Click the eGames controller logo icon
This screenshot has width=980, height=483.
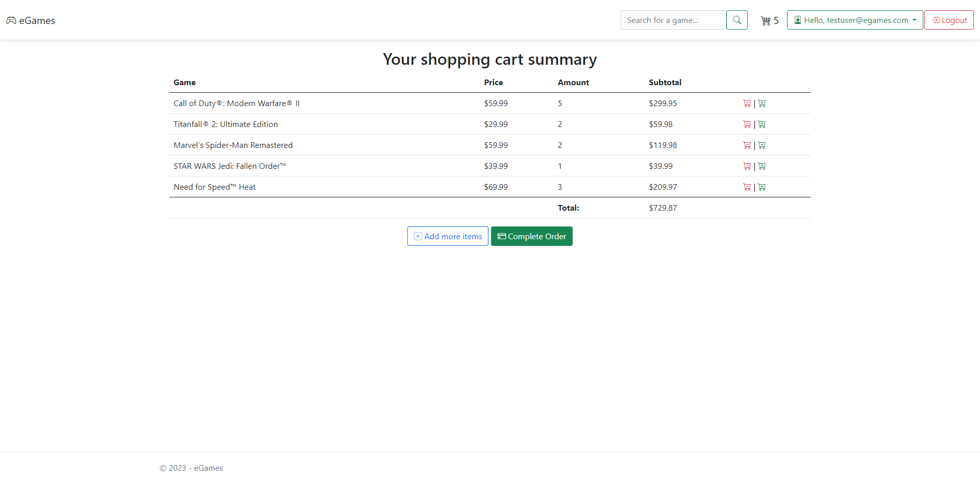(x=11, y=20)
